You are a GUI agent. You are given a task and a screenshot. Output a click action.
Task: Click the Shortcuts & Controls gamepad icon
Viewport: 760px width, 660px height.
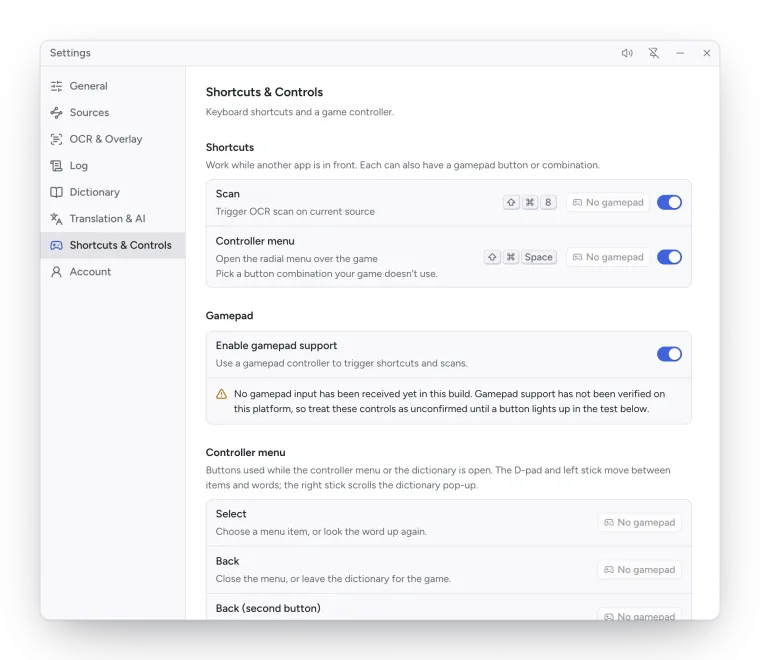(x=56, y=245)
